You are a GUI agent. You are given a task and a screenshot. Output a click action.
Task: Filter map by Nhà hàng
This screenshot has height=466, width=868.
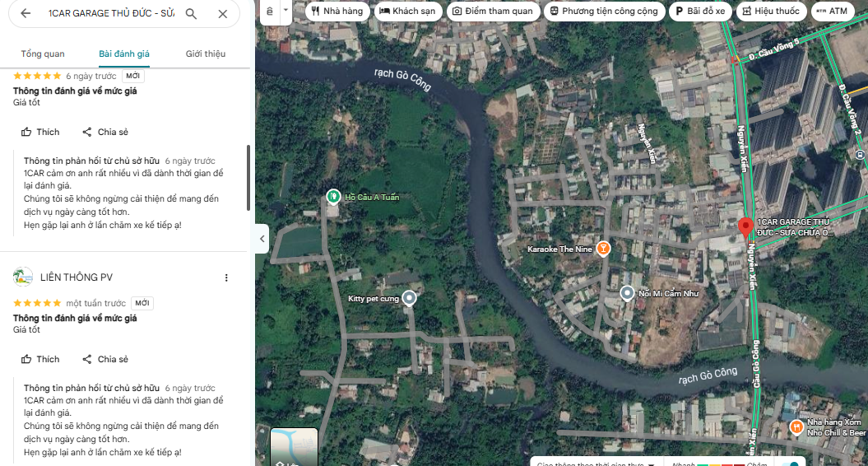(x=337, y=11)
